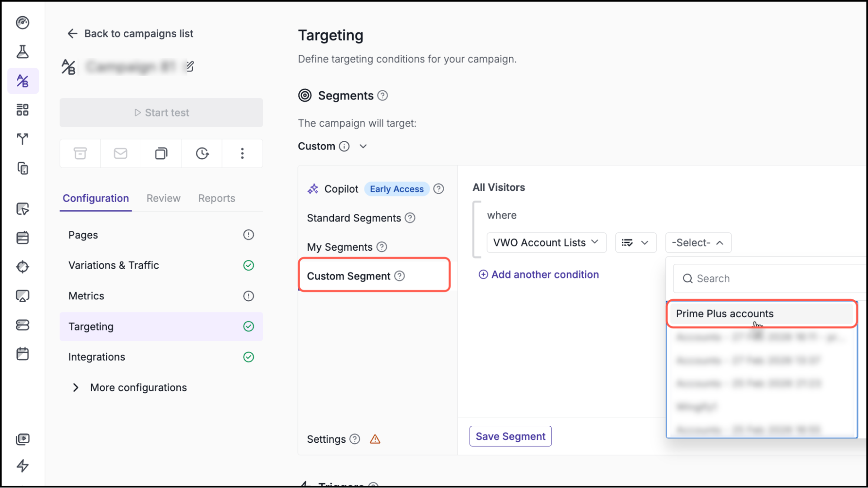This screenshot has height=488, width=868.
Task: Open the VWO Account Lists dropdown
Action: point(546,242)
